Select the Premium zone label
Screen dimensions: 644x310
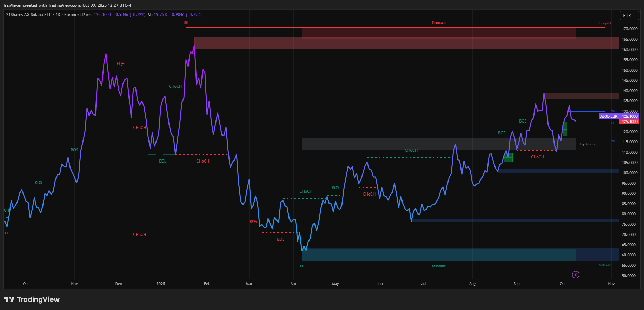pos(439,22)
